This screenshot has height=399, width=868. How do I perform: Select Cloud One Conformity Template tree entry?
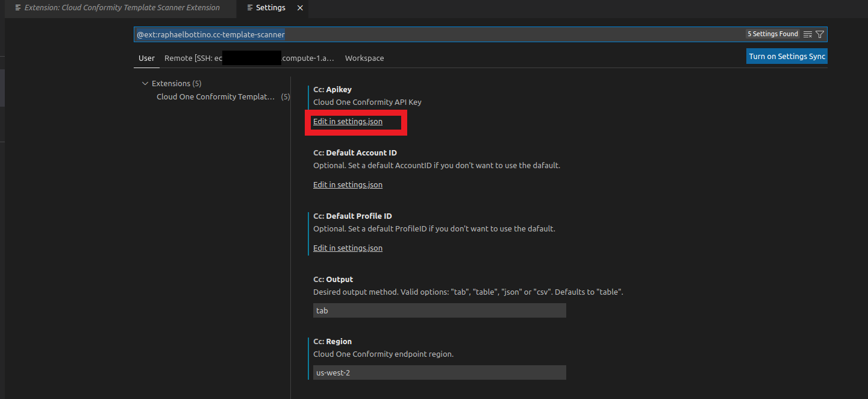point(216,97)
